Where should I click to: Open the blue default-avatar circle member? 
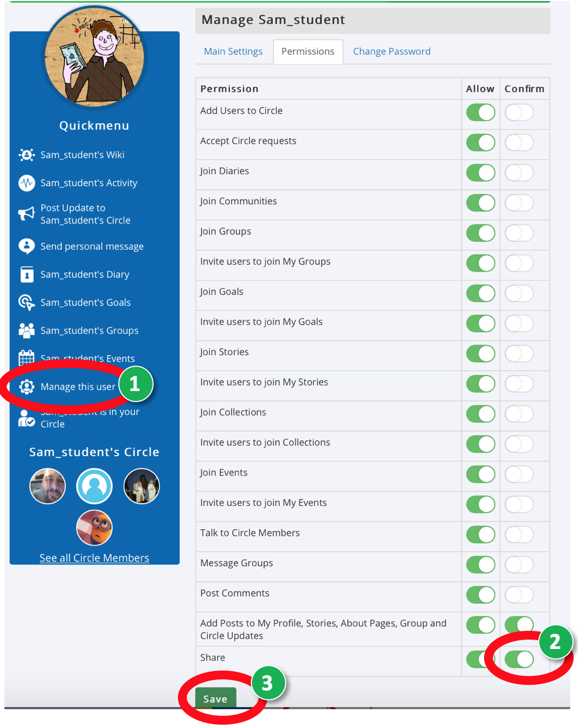[94, 486]
